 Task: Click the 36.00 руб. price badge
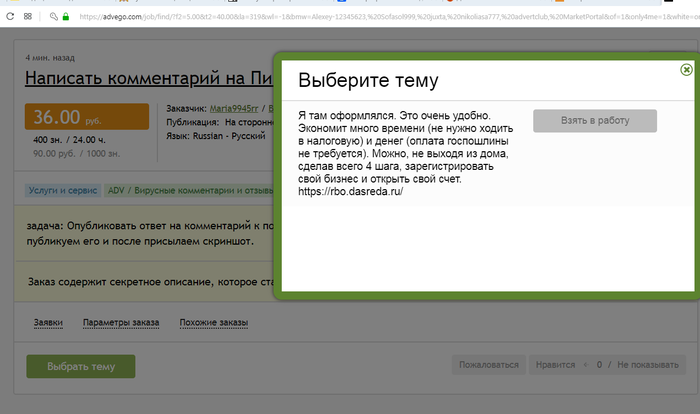coord(87,117)
